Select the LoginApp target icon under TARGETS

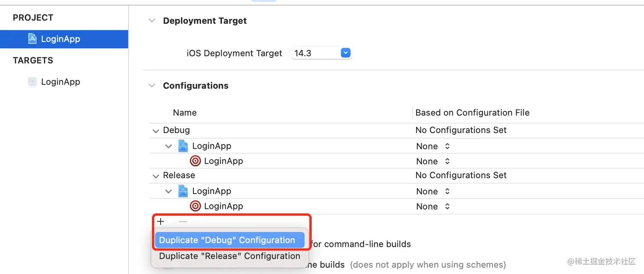click(x=32, y=82)
